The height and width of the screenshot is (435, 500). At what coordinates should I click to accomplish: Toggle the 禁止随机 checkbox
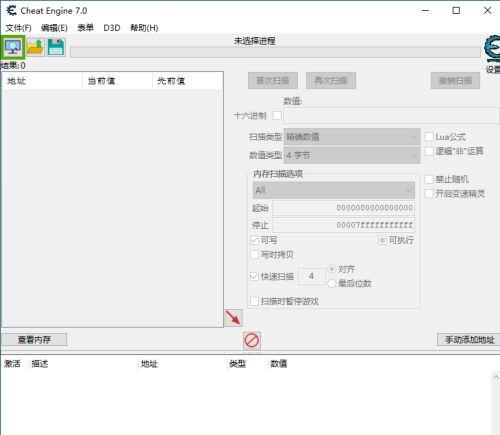point(429,179)
